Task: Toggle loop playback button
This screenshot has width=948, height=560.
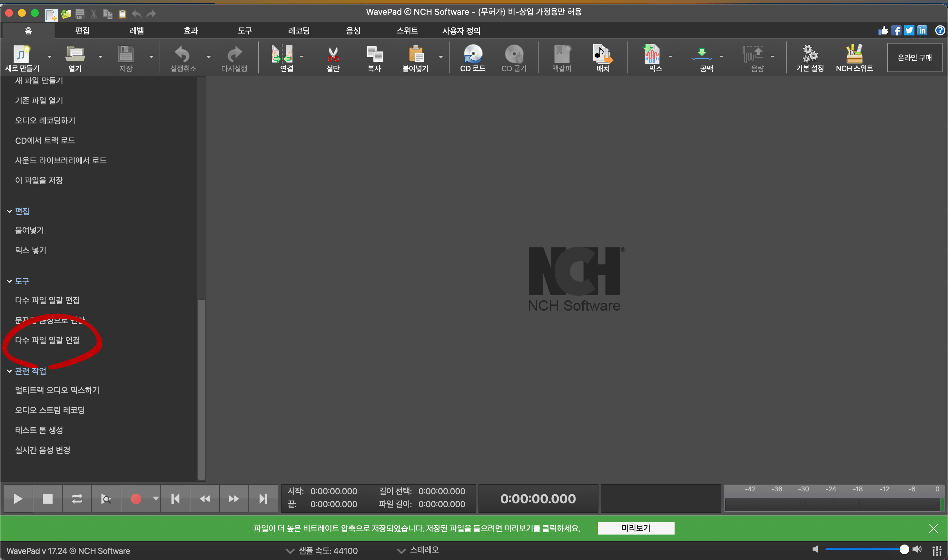Action: pyautogui.click(x=77, y=499)
